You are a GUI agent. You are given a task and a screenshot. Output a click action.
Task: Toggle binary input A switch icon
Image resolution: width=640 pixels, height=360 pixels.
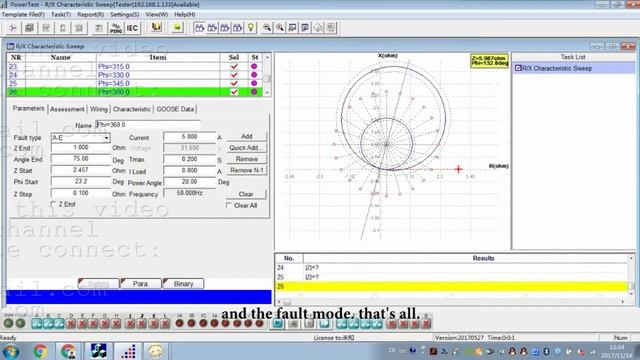coord(37,324)
